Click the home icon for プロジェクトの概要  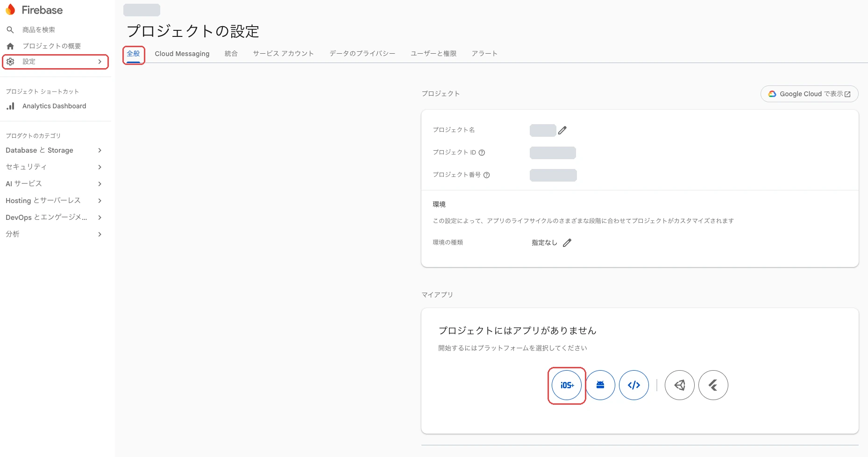(x=10, y=46)
